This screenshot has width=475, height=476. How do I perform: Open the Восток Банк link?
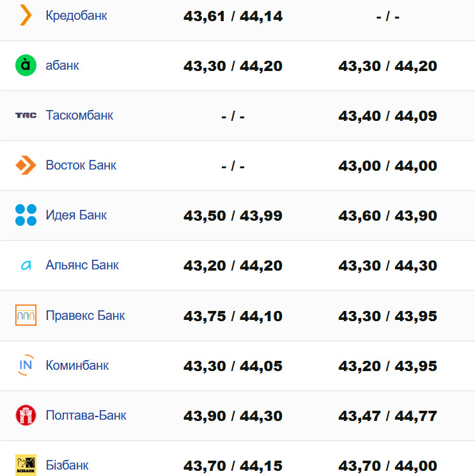coord(81,165)
